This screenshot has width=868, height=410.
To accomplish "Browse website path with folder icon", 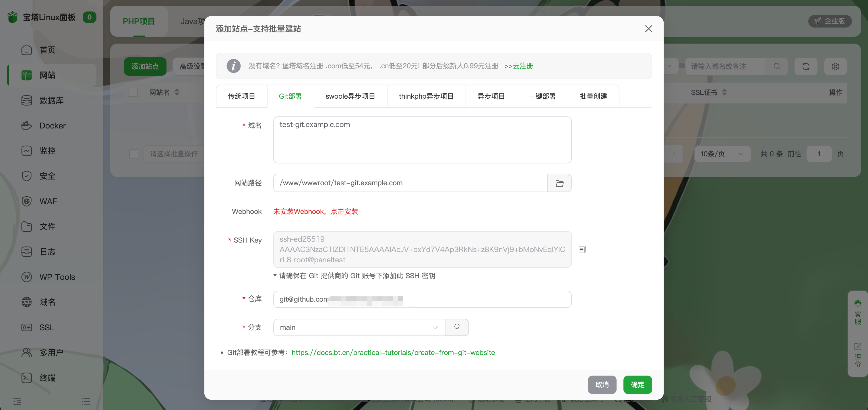I will [x=559, y=183].
